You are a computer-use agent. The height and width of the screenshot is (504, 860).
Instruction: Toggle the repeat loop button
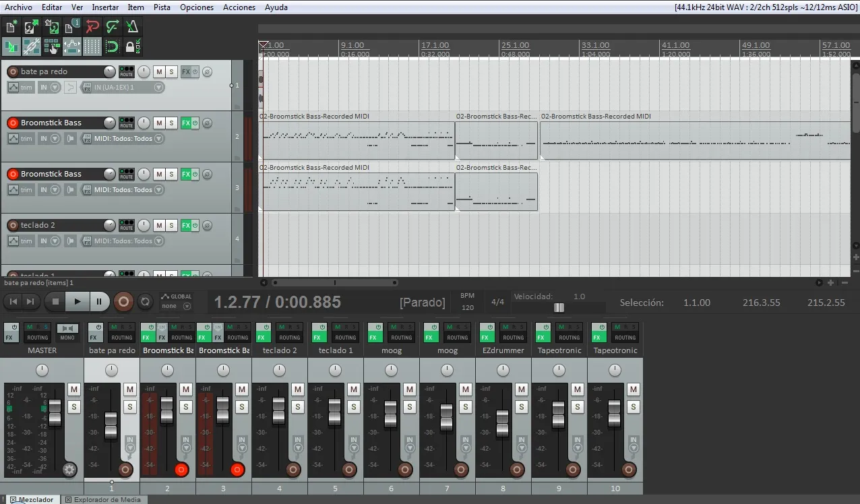[x=144, y=302]
